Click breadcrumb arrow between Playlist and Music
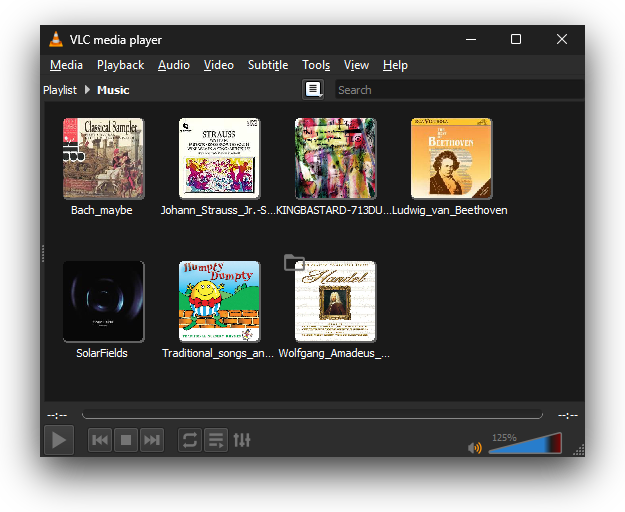Image resolution: width=625 pixels, height=512 pixels. click(x=87, y=90)
